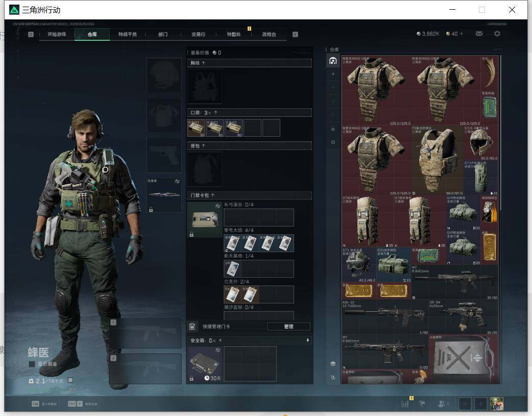Click swap arrows on the keycard case
Viewport: 532px width, 416px height.
coord(218,206)
